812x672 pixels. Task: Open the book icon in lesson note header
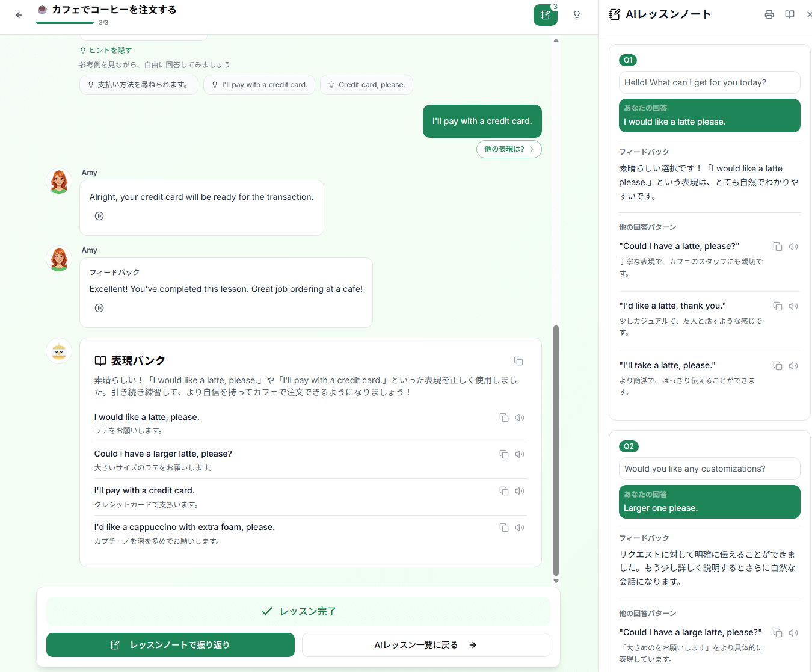pyautogui.click(x=789, y=14)
